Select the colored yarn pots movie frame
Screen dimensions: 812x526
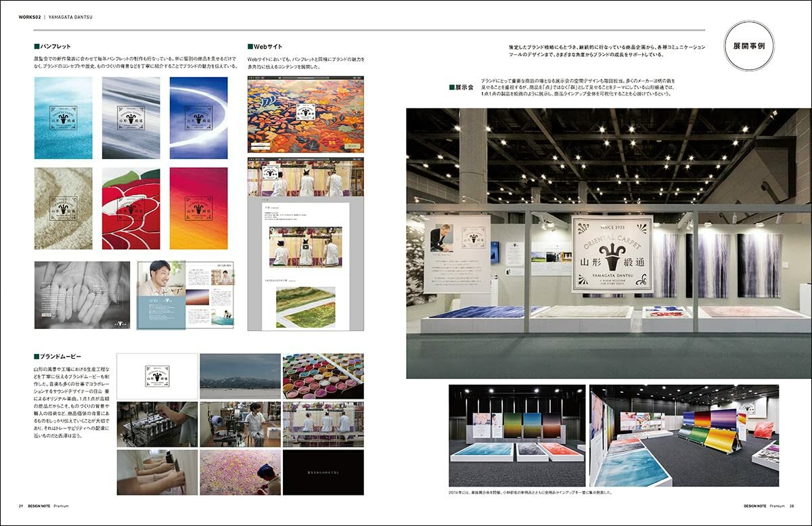(323, 376)
